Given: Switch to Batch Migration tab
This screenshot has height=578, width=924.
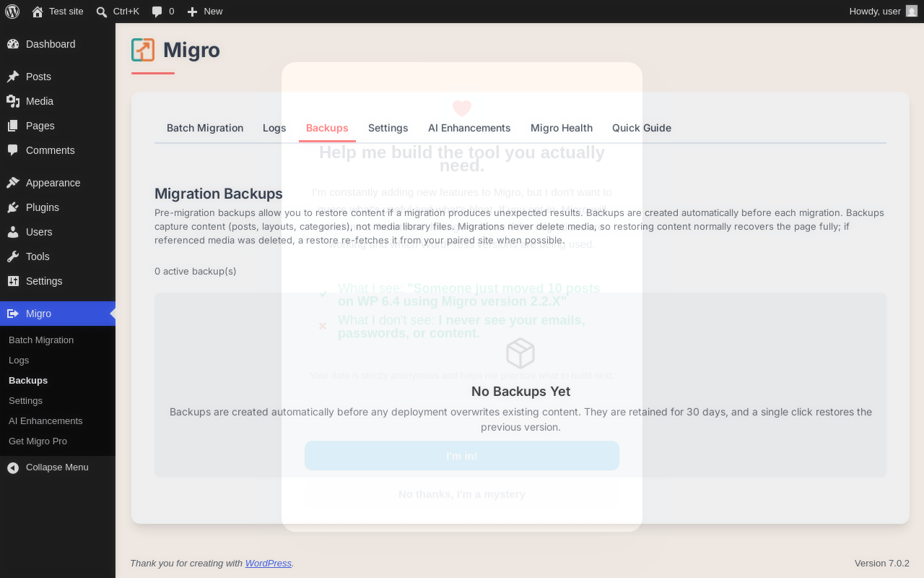Looking at the screenshot, I should click(205, 128).
